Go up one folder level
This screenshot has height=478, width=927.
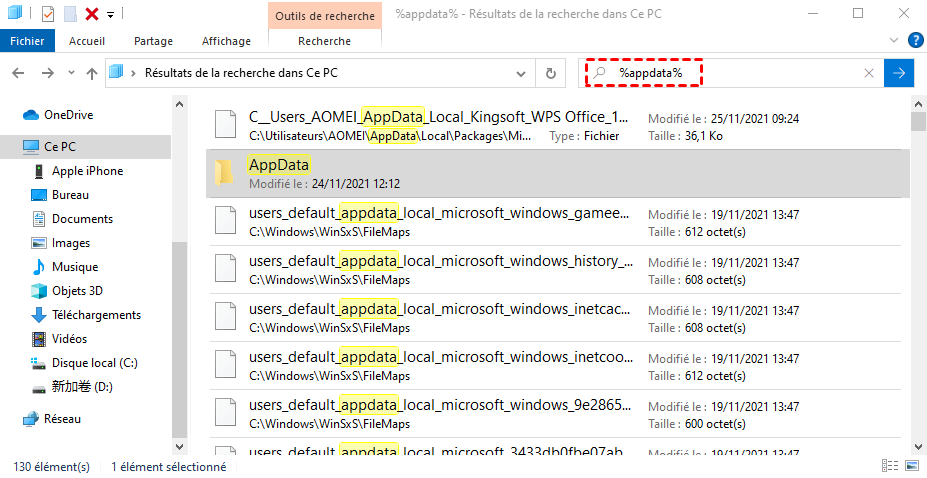tap(92, 73)
